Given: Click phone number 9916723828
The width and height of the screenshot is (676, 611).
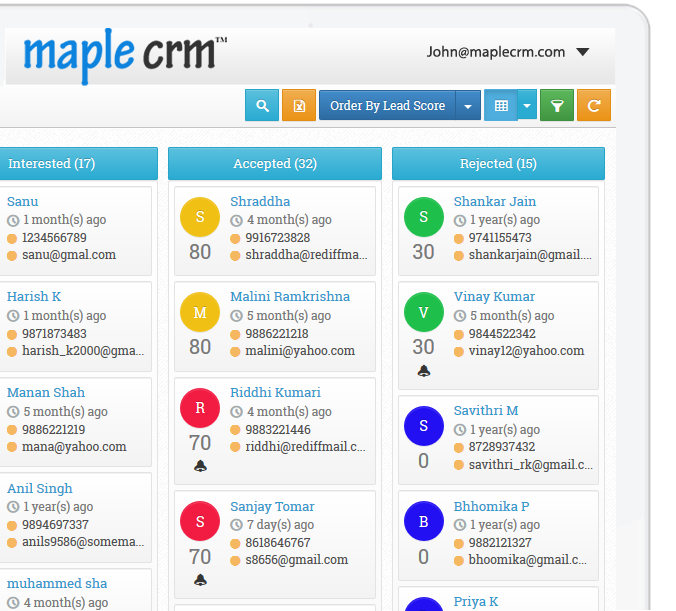Looking at the screenshot, I should [278, 238].
